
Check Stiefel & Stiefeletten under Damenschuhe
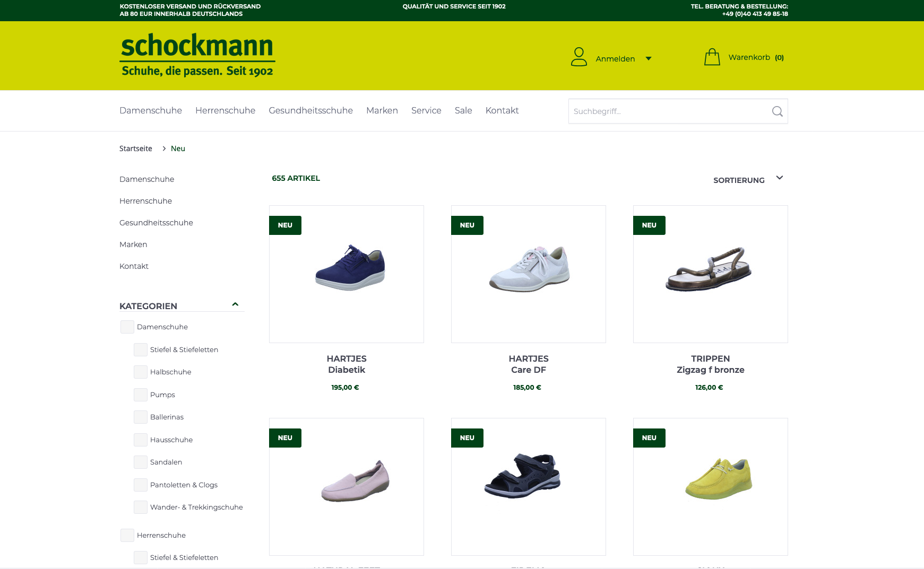(x=141, y=350)
